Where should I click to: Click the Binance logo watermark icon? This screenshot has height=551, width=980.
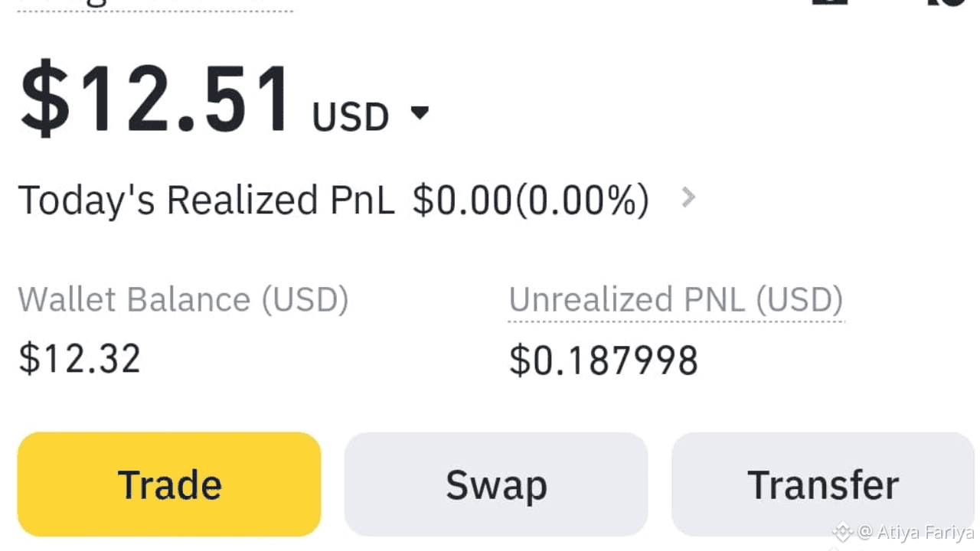(843, 532)
